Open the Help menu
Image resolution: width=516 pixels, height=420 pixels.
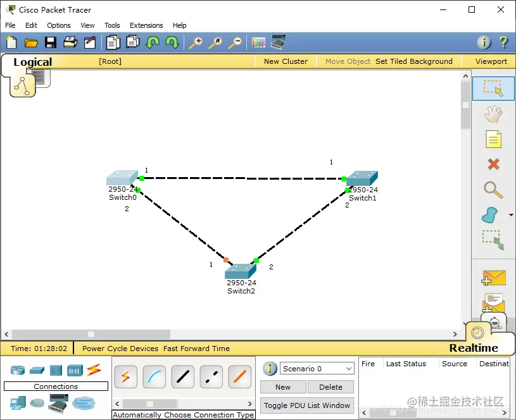[x=179, y=25]
